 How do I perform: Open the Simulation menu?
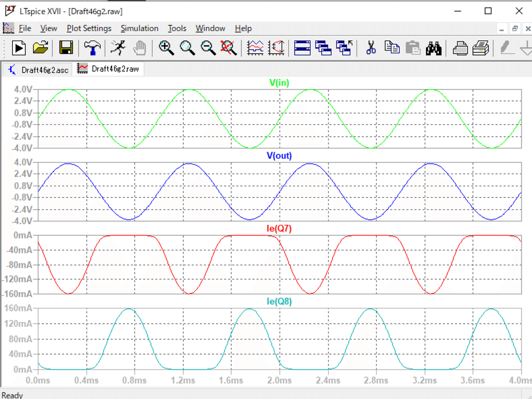coord(140,28)
